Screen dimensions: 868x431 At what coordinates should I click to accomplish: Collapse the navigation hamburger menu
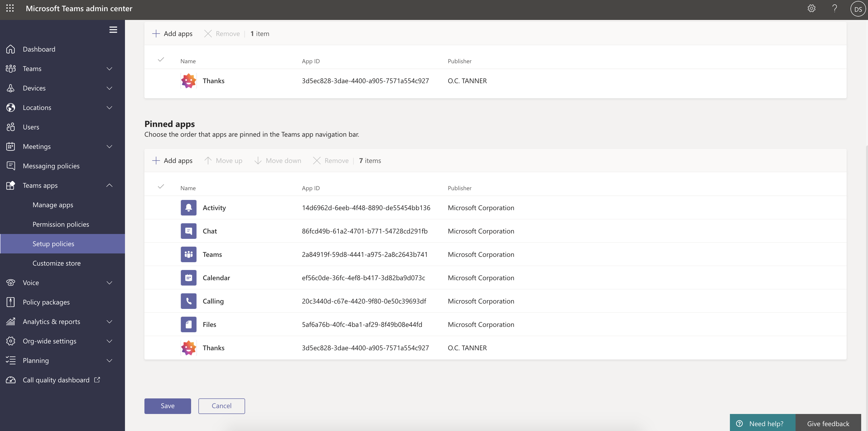coord(113,30)
